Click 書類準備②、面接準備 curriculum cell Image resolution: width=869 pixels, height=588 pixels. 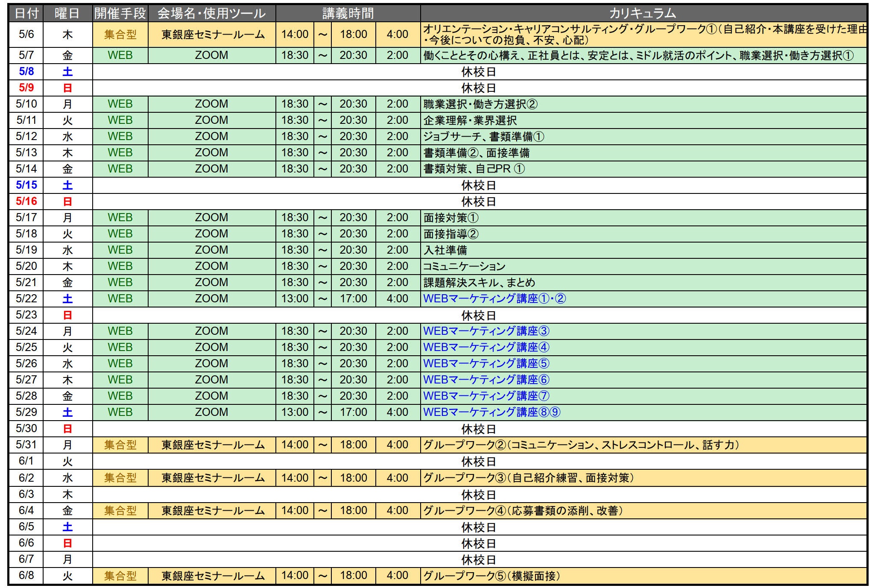tap(644, 153)
